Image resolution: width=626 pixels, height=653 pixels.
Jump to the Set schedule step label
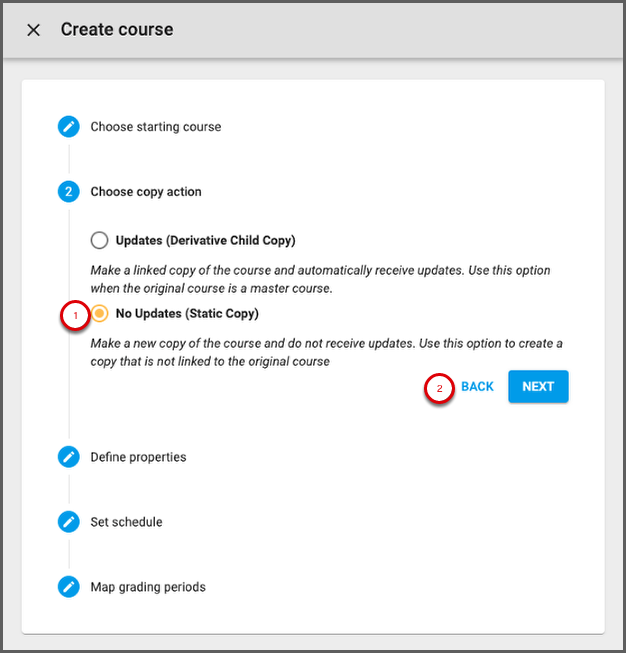point(126,522)
